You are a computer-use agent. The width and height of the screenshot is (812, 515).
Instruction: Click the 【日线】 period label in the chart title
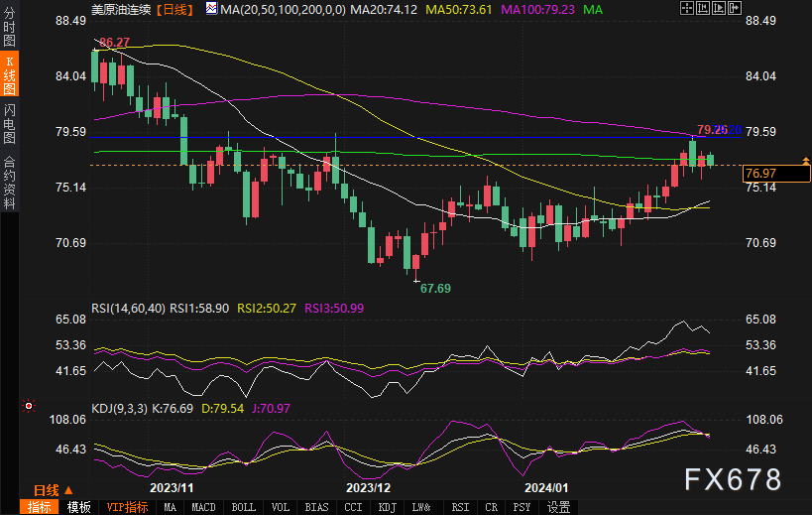(x=175, y=9)
